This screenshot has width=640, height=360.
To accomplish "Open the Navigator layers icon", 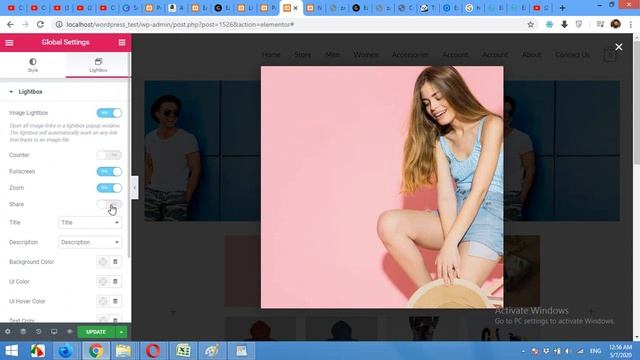I will [23, 332].
